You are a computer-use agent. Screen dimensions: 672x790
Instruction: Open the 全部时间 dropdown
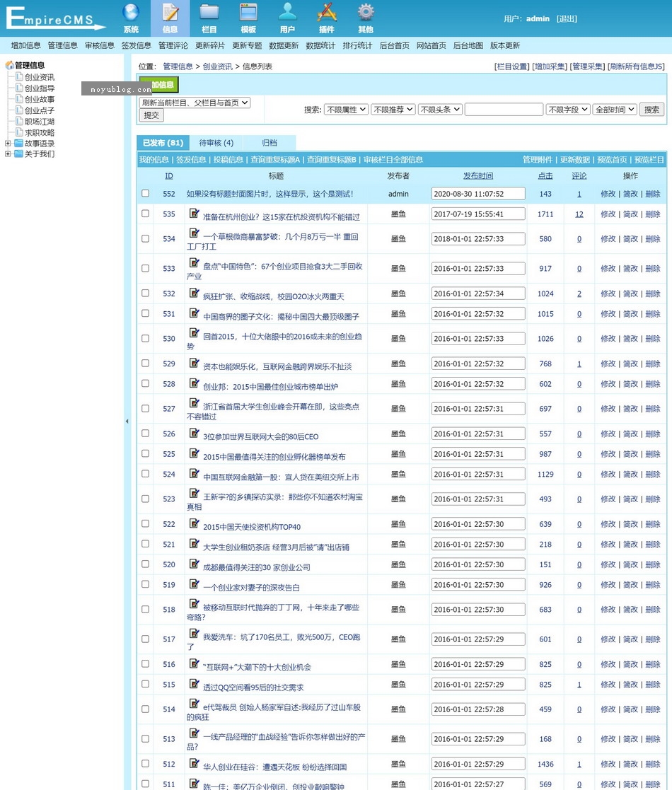coord(615,110)
